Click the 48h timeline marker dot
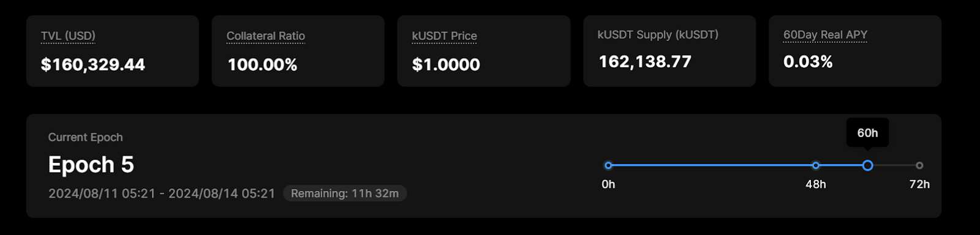980x235 pixels. 816,165
